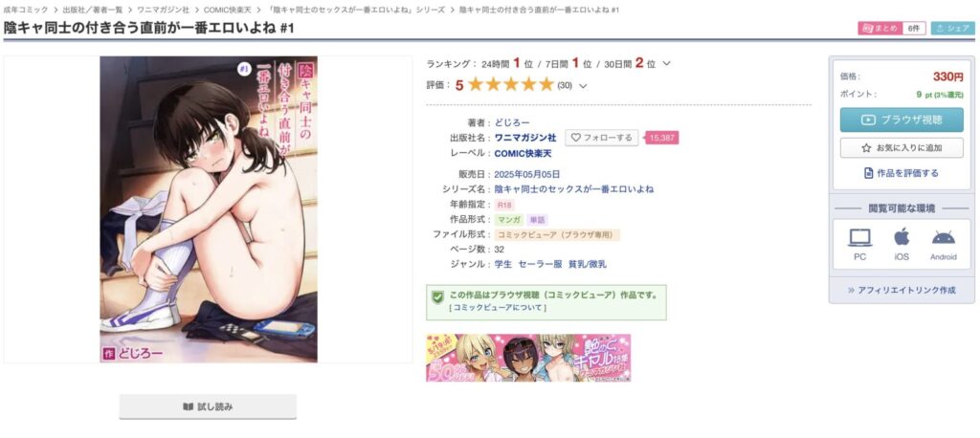Screen dimensions: 980x438
Task: Open the ワニマガジン社 publisher link
Action: (x=525, y=138)
